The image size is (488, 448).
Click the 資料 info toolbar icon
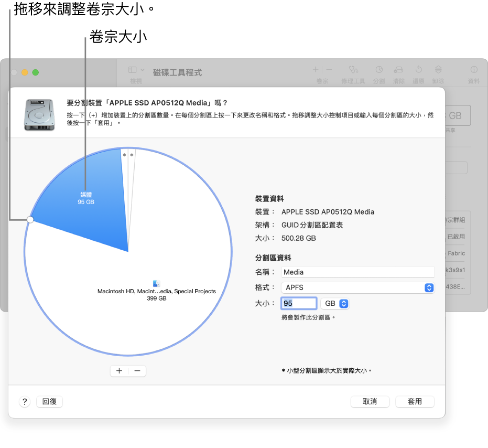coord(474,69)
